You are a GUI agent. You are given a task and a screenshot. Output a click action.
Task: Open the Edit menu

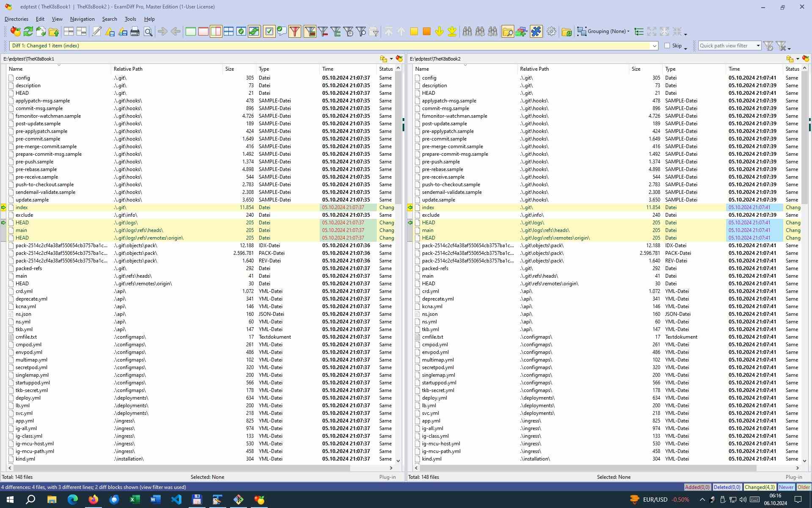click(40, 19)
